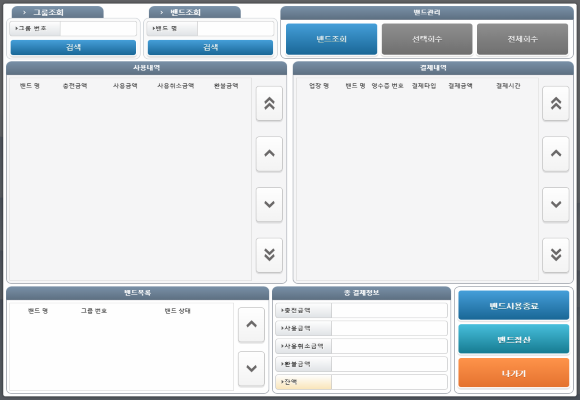The height and width of the screenshot is (400, 580).
Task: Move down one row in 결제내역 list
Action: (556, 204)
